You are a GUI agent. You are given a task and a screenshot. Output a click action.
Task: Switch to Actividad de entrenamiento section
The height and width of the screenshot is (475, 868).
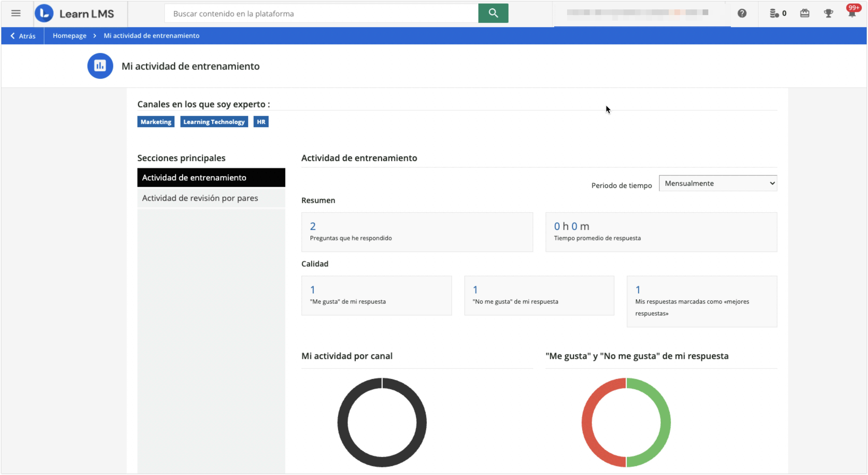[211, 177]
